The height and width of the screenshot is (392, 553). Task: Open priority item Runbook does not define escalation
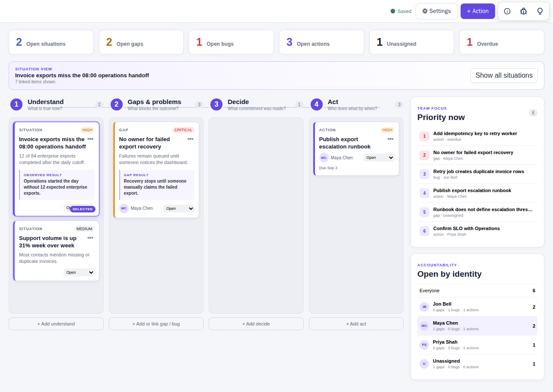point(477,212)
